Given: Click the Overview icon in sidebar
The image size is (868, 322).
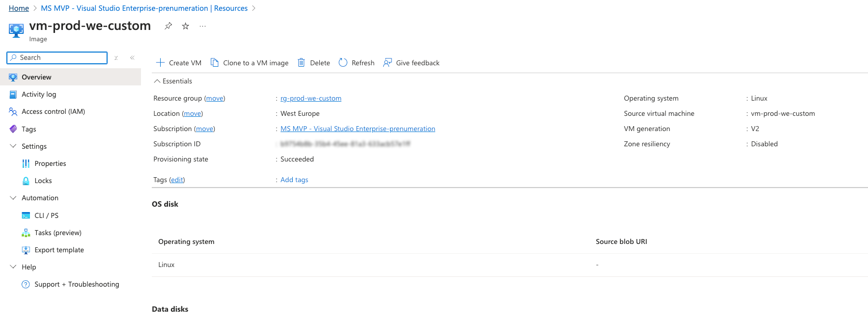Looking at the screenshot, I should (x=13, y=77).
